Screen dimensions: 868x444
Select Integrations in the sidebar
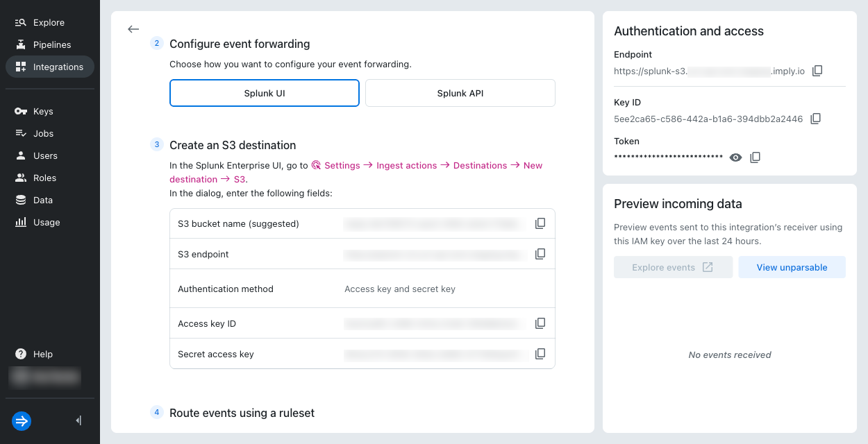pyautogui.click(x=50, y=67)
